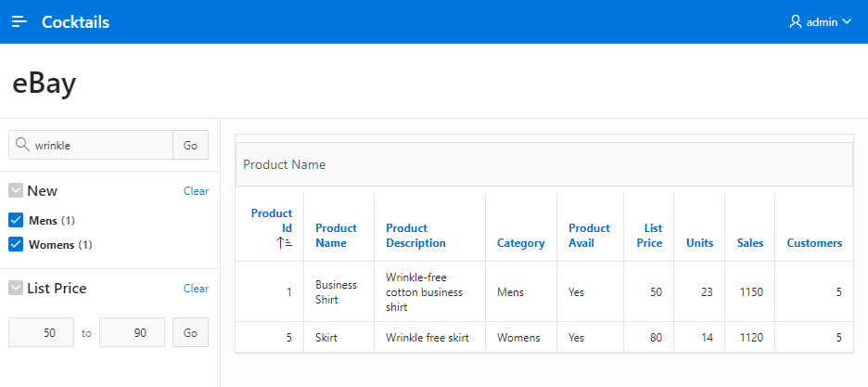Select the Skirt product name cell

click(338, 337)
